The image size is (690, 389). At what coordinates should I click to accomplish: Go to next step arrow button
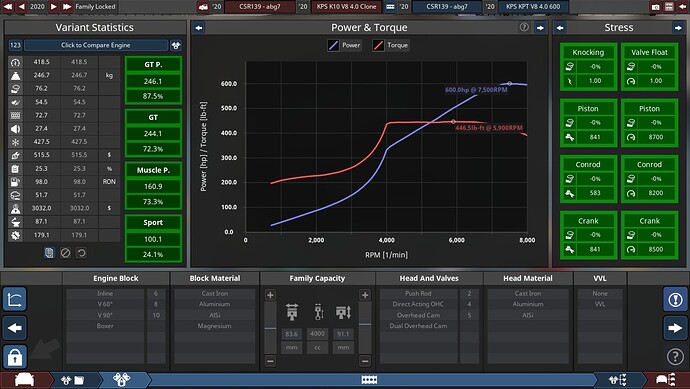[675, 328]
